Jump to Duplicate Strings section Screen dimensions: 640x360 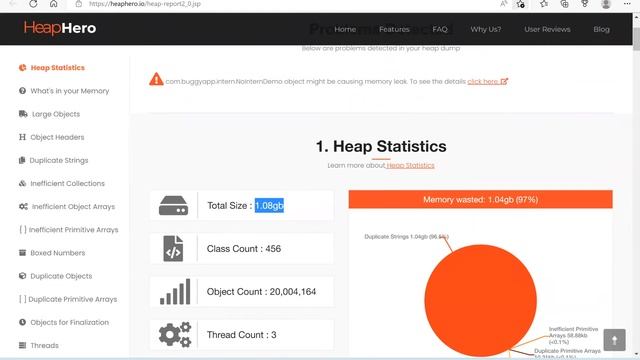59,160
